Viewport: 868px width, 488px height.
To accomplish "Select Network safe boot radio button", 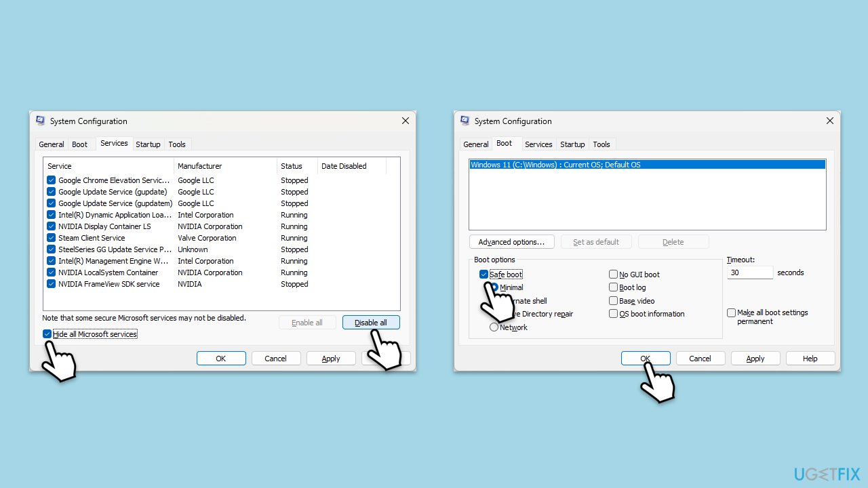I will [x=494, y=327].
